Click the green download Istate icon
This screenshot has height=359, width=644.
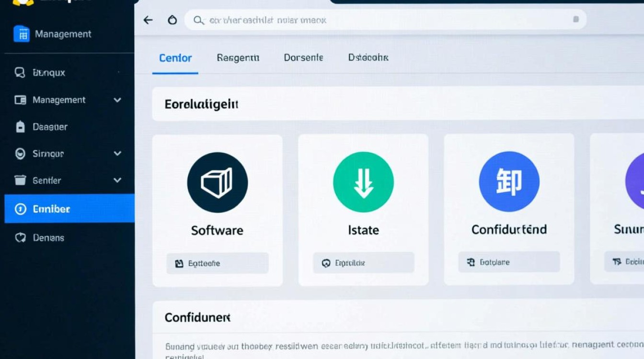(x=363, y=182)
